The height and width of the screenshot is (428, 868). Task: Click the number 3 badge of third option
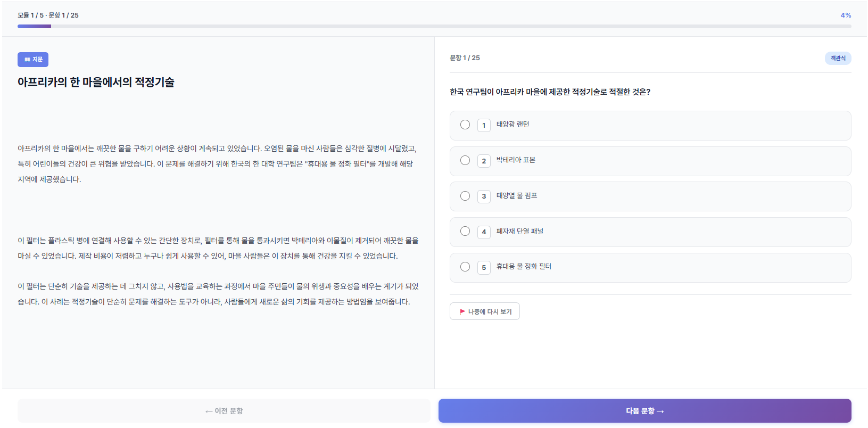point(484,196)
